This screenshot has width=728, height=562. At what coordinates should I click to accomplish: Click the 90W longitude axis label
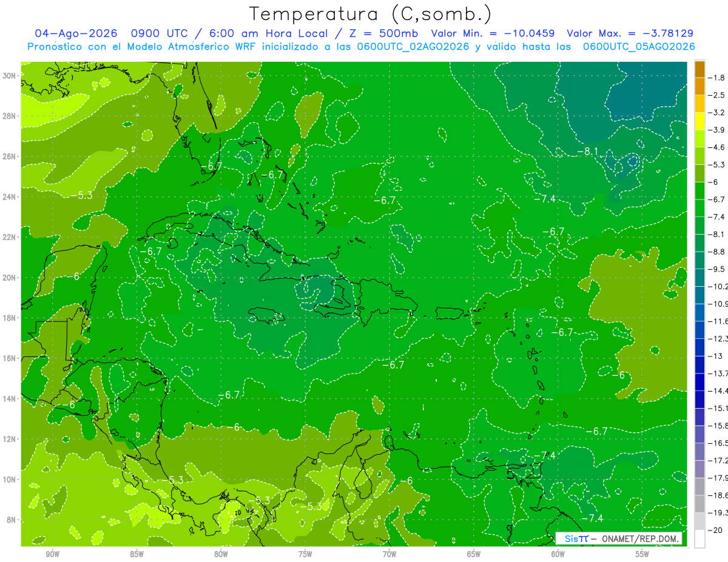pyautogui.click(x=52, y=554)
